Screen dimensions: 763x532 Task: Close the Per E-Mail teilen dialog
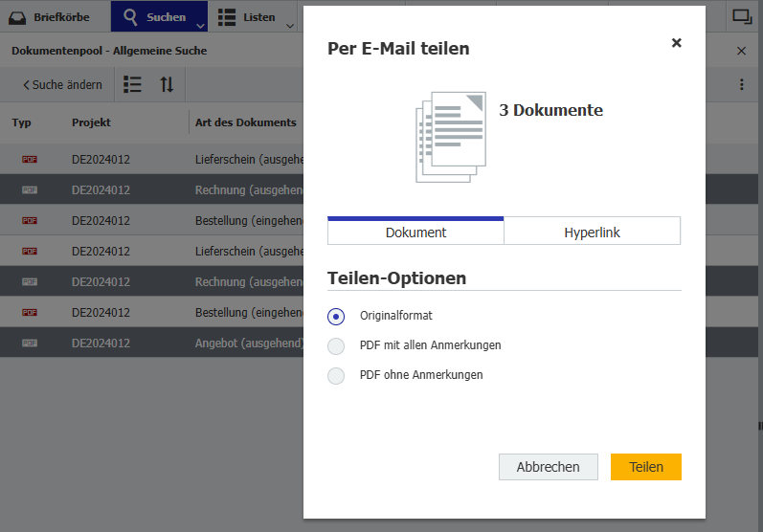[x=676, y=43]
